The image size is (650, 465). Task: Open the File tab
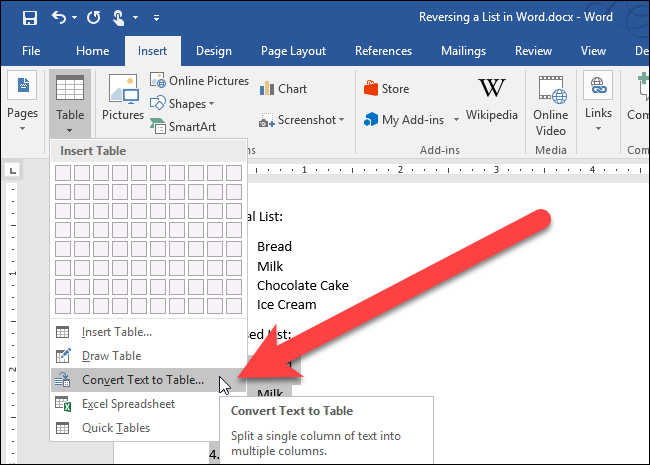pyautogui.click(x=31, y=51)
